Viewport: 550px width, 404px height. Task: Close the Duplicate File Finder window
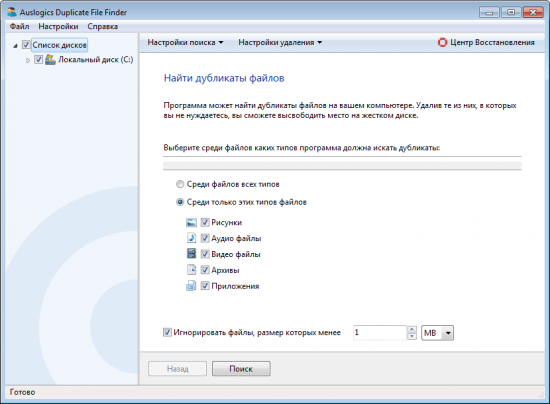click(x=533, y=12)
